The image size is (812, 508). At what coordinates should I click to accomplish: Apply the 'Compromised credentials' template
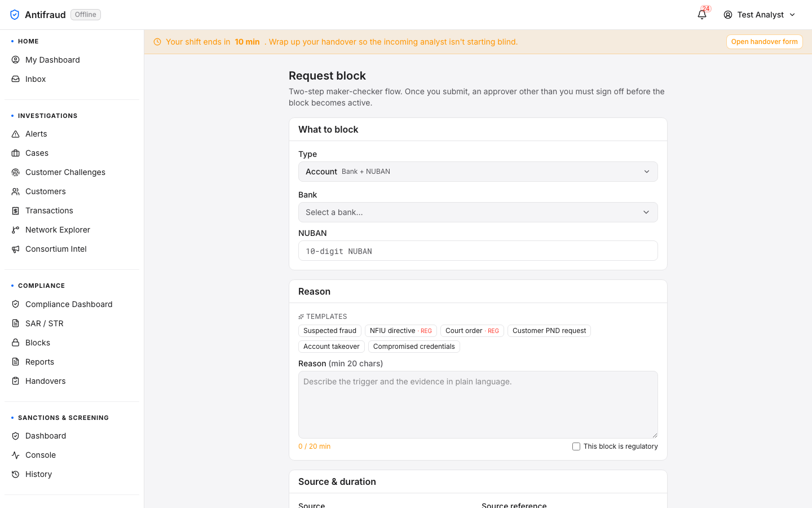coord(414,347)
